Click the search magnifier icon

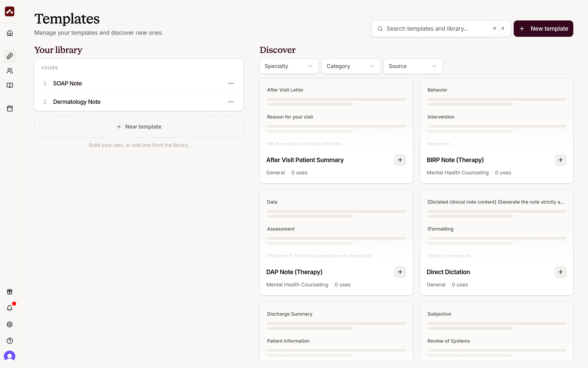(x=380, y=29)
